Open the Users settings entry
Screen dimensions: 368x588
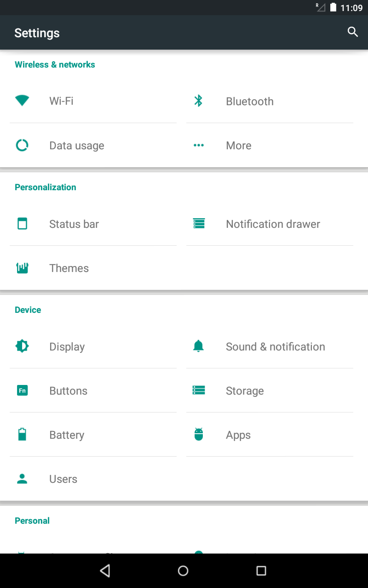coord(63,479)
